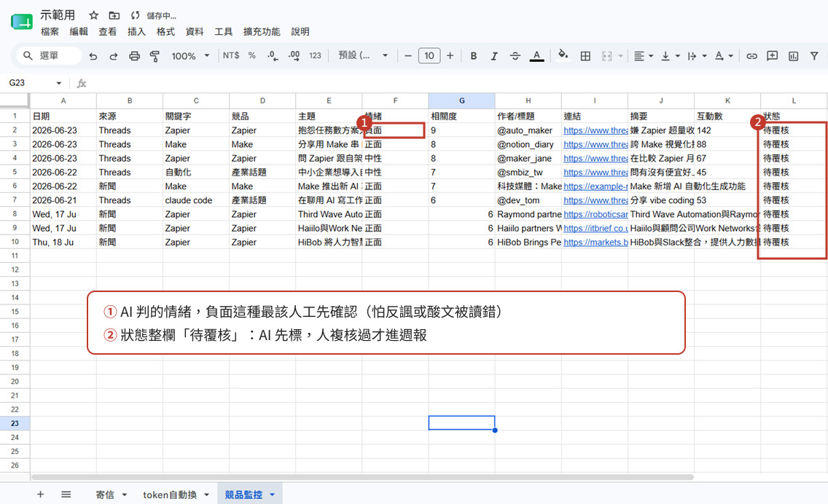
Task: Click the merge cells icon
Action: pyautogui.click(x=606, y=56)
